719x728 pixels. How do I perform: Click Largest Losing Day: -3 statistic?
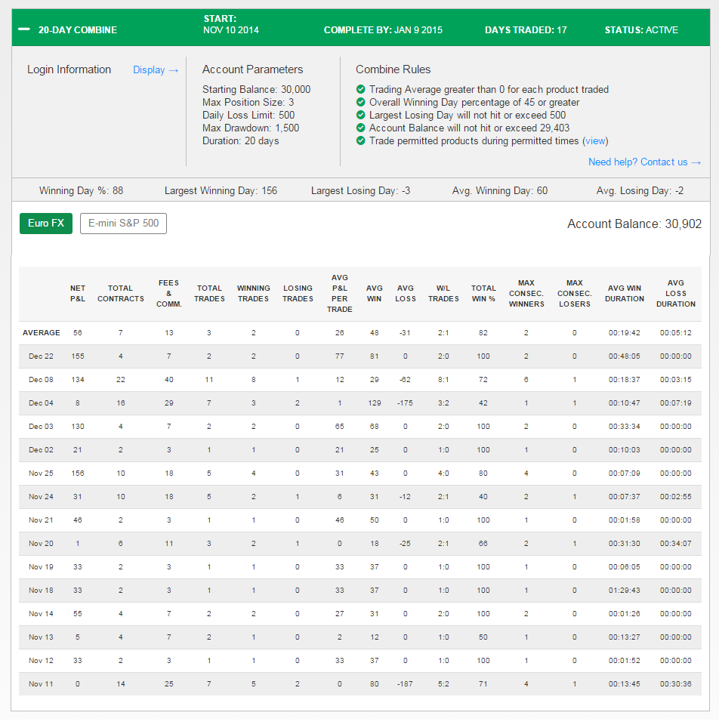point(360,191)
